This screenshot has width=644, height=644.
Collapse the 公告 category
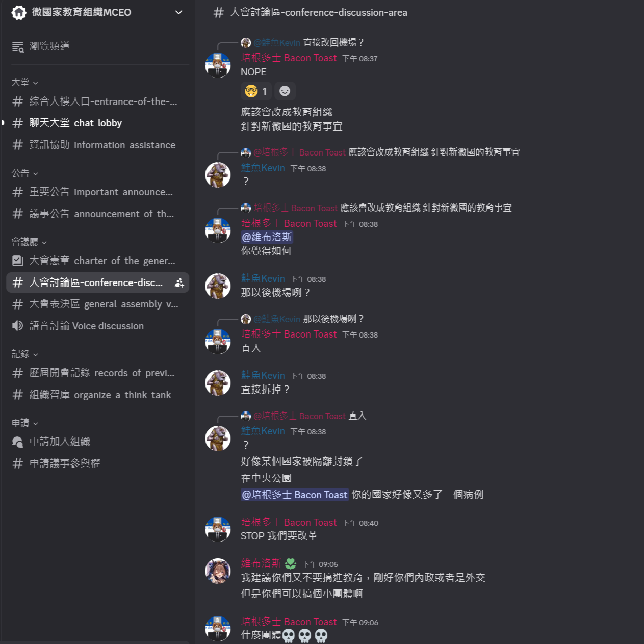pos(24,173)
